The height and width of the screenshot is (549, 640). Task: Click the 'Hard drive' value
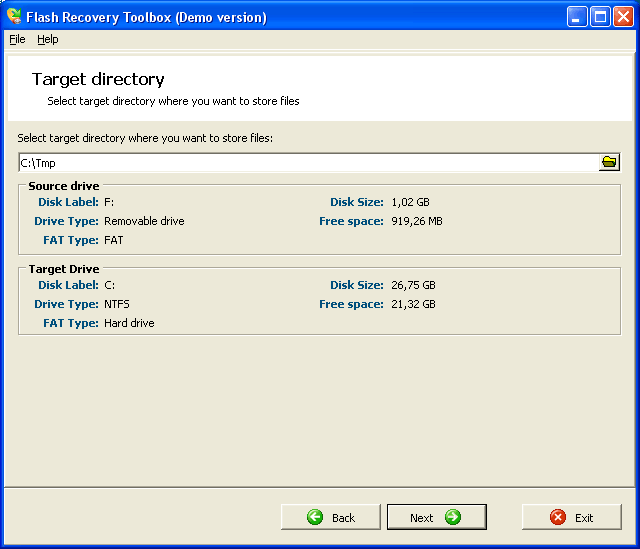(129, 323)
